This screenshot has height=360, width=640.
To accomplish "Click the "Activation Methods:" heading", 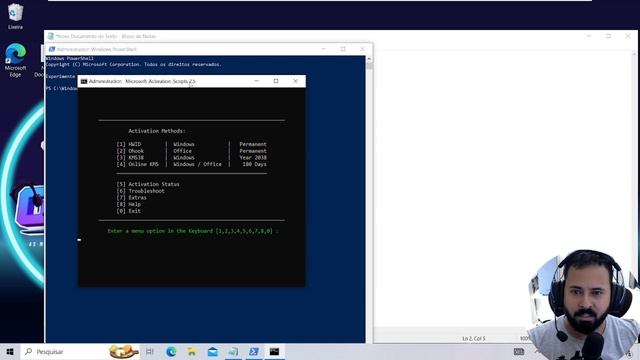I will (157, 131).
